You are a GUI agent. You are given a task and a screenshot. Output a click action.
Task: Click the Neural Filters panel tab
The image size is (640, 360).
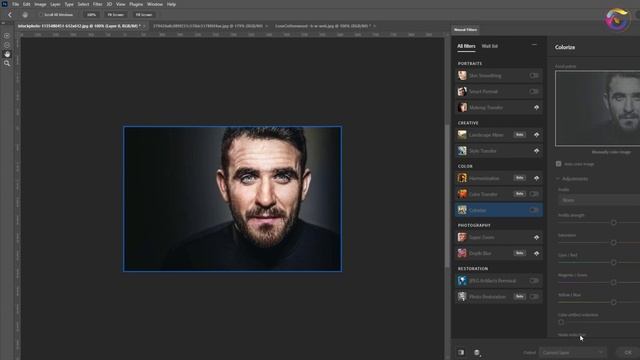click(x=465, y=30)
